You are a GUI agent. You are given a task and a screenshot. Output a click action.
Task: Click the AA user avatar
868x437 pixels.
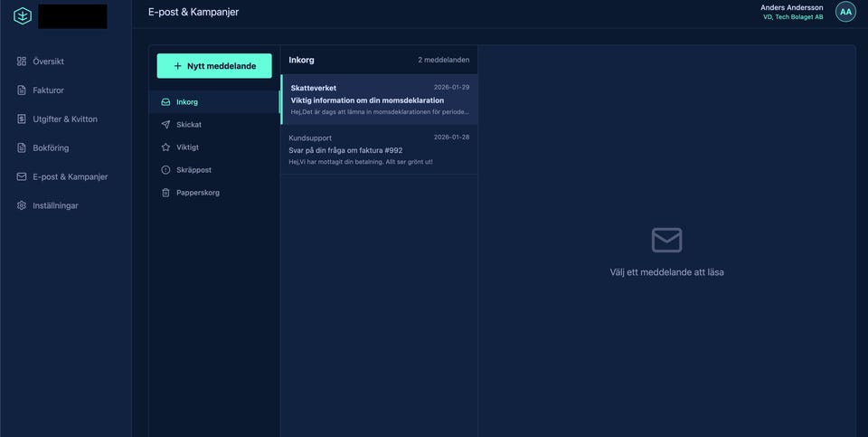click(x=845, y=12)
